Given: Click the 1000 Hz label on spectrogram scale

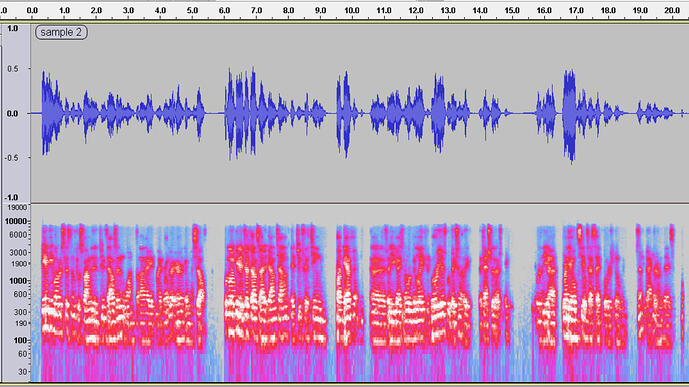Looking at the screenshot, I should (18, 281).
